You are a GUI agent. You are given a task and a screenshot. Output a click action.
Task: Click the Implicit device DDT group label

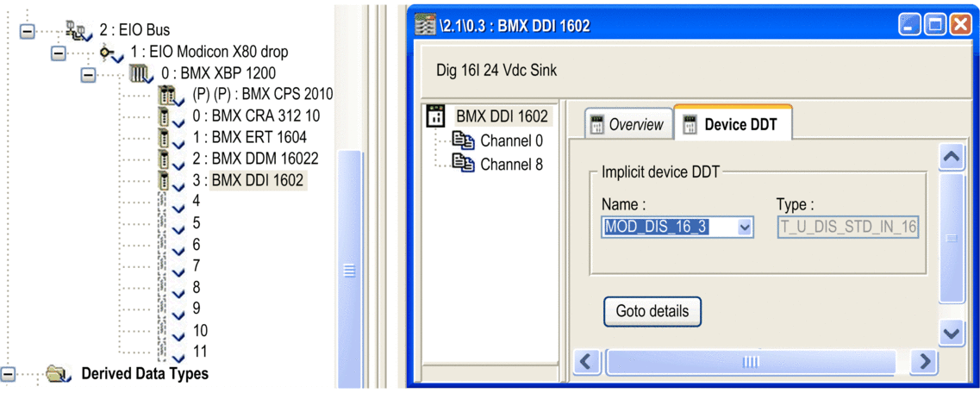(661, 172)
